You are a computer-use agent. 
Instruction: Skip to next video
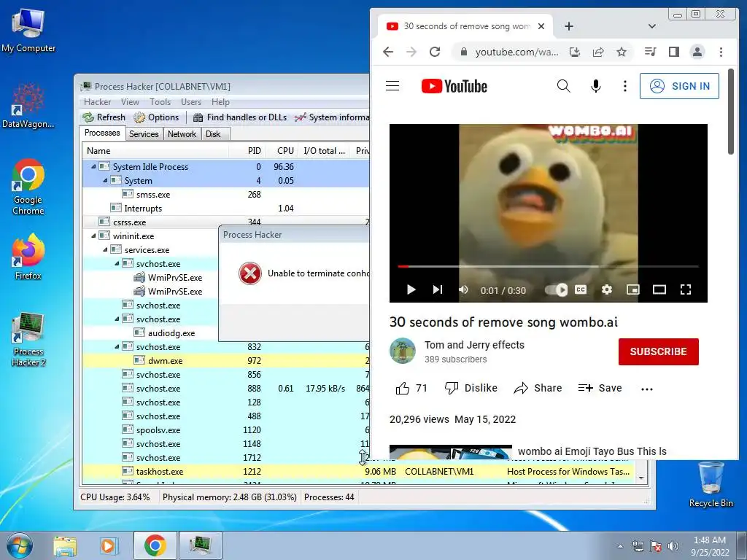coord(438,289)
